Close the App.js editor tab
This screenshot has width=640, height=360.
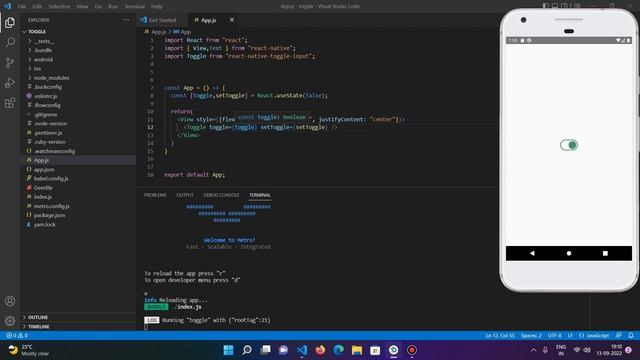click(x=232, y=20)
